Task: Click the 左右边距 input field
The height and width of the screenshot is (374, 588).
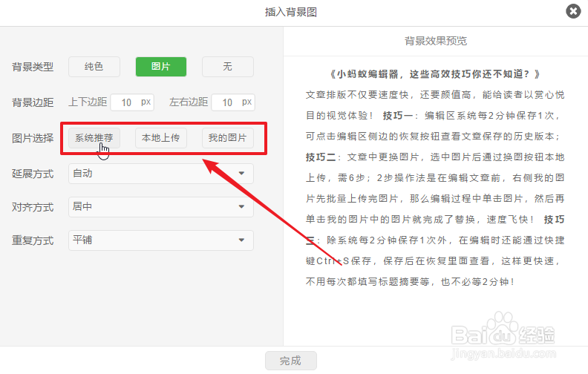Action: coord(233,102)
